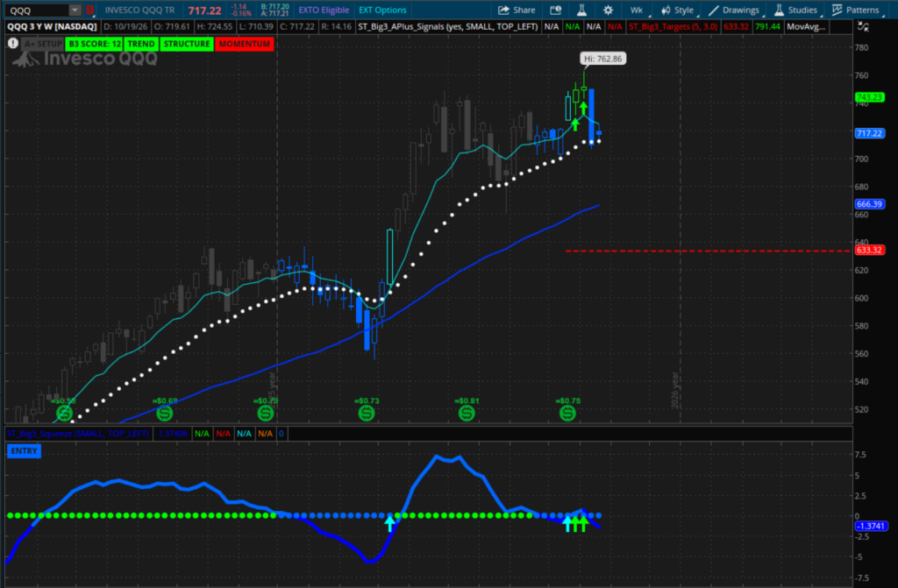
Task: Click the dividend icon labeled =$0.79
Action: coord(265,412)
